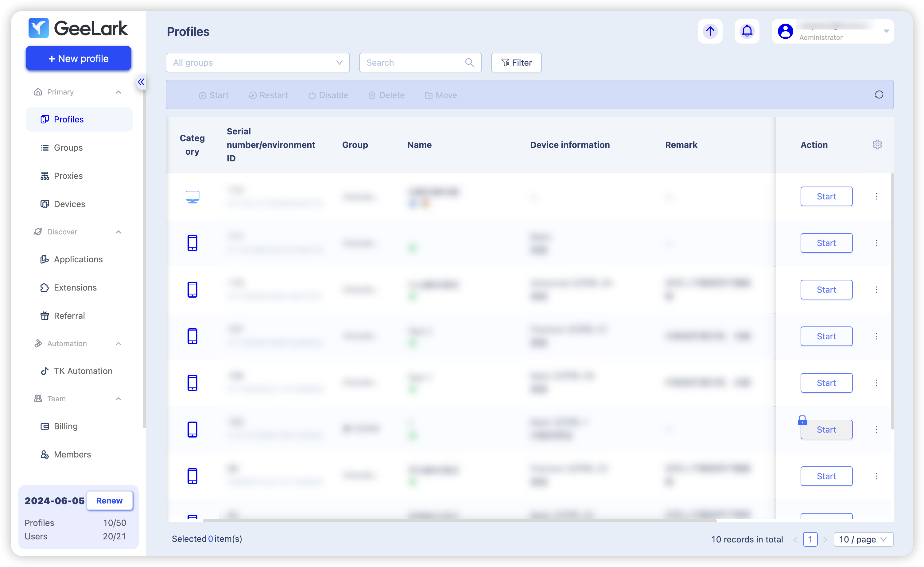924x567 pixels.
Task: Open more options for the desktop profile row
Action: [876, 196]
